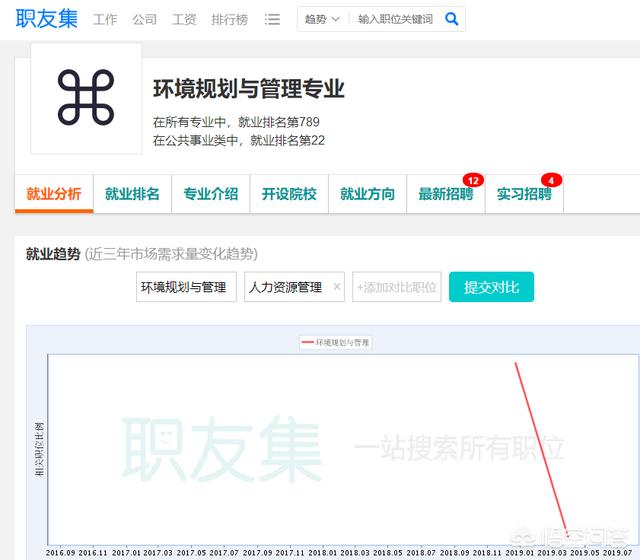Viewport: 640px width, 560px height.
Task: Click the red 12 badge on 最新招聘
Action: [473, 180]
